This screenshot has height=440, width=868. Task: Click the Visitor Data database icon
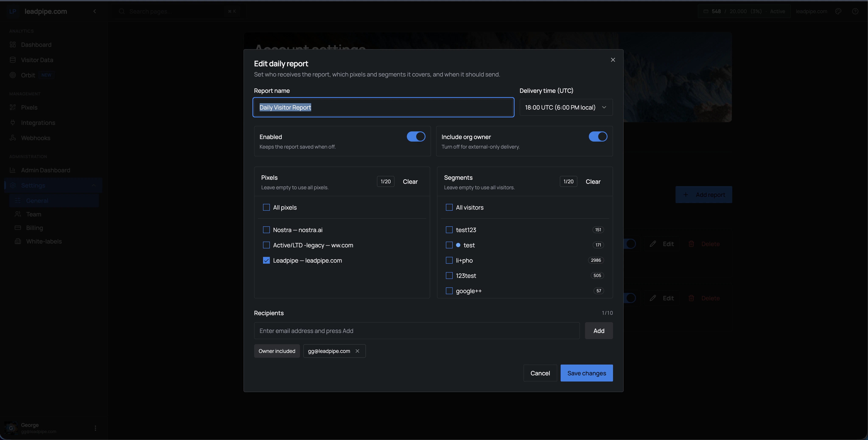[x=13, y=60]
